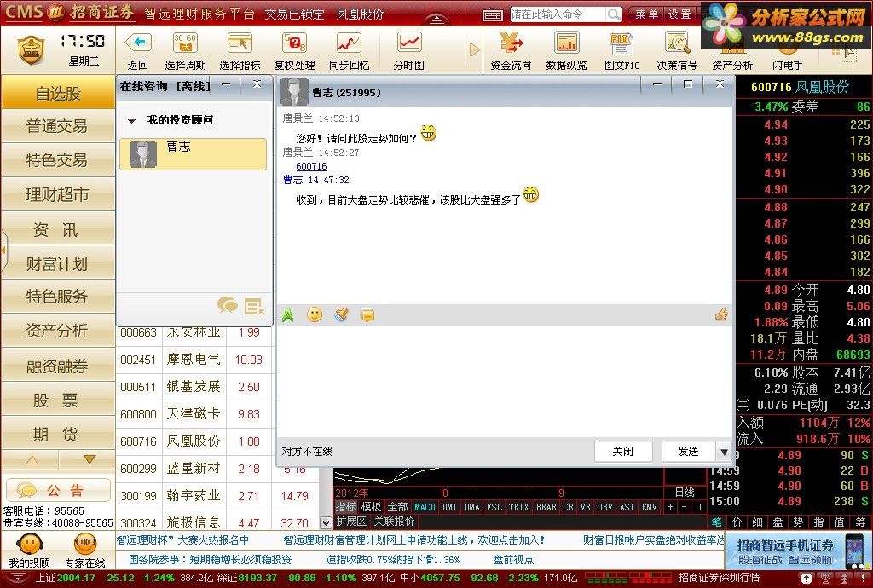Click the 发送 send button
This screenshot has width=873, height=588.
click(x=689, y=451)
